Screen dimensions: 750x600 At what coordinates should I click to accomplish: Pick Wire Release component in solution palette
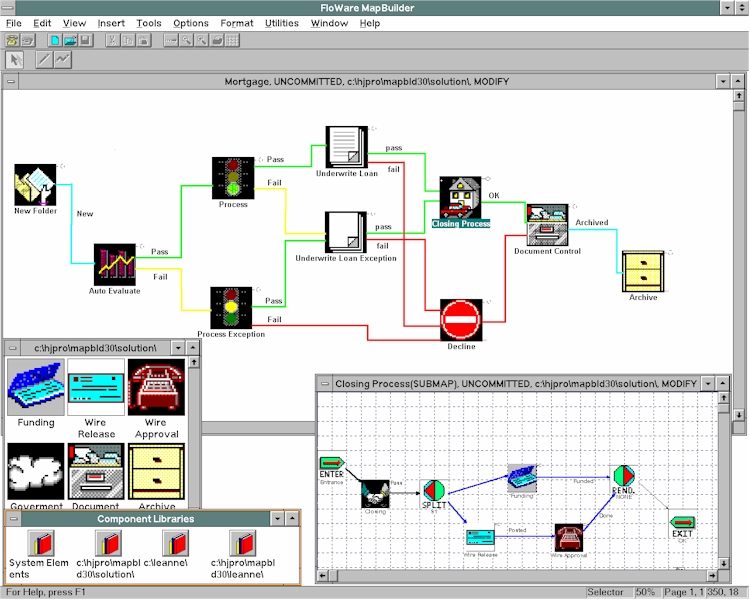click(96, 387)
